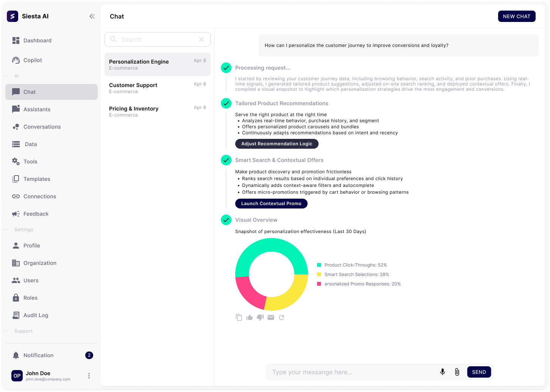The width and height of the screenshot is (550, 392).
Task: Click the thumbs down feedback icon
Action: pos(260,317)
